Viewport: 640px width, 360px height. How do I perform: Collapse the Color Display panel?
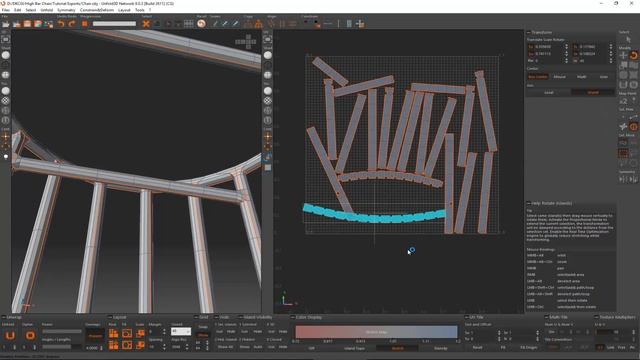coord(293,317)
